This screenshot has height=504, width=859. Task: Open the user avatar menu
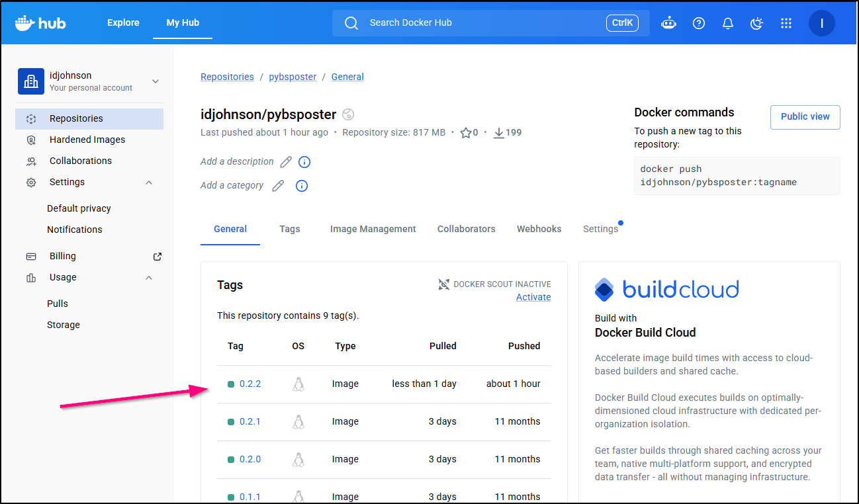pyautogui.click(x=821, y=23)
